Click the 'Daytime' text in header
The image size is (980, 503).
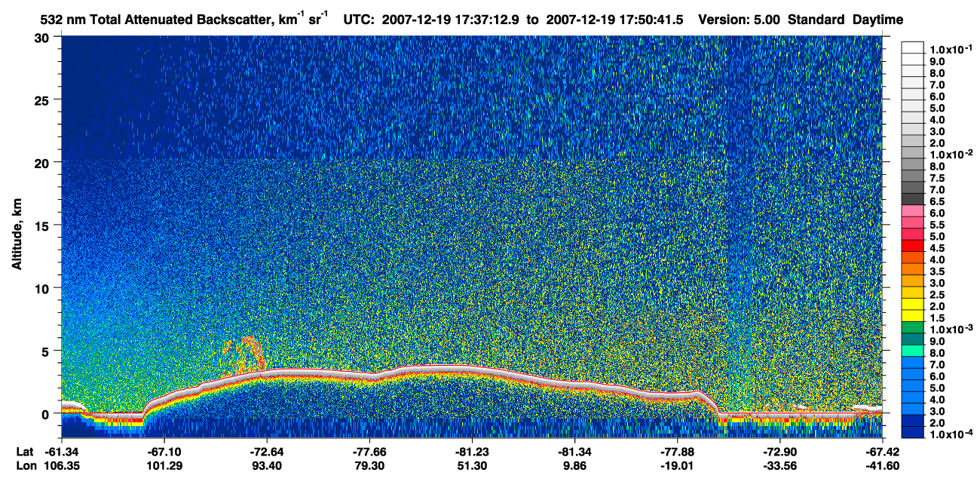(x=878, y=20)
